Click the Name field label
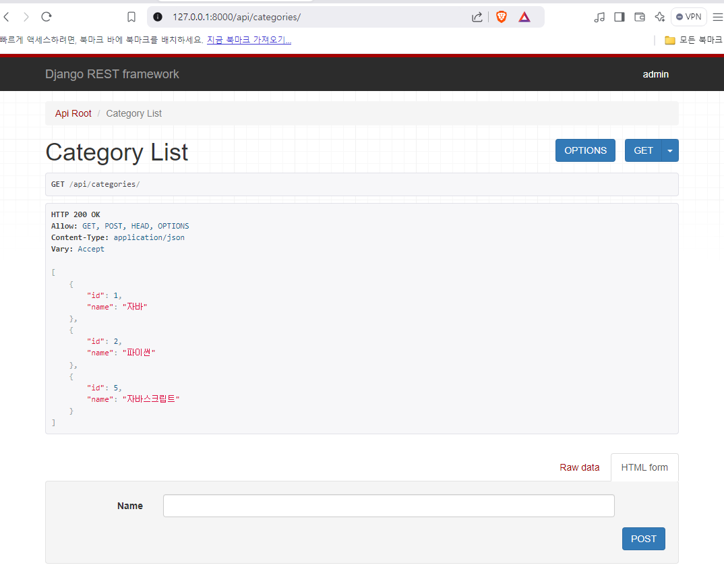 coord(129,506)
